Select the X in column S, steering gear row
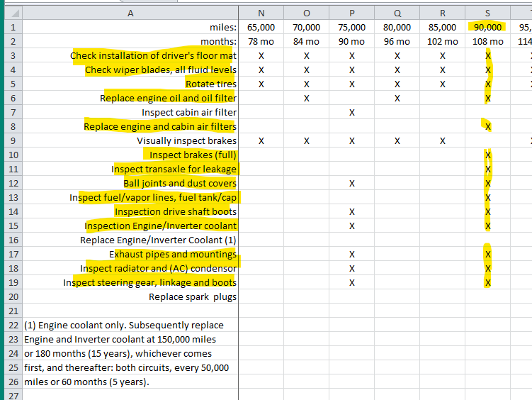Image resolution: width=532 pixels, height=400 pixels. 487,283
